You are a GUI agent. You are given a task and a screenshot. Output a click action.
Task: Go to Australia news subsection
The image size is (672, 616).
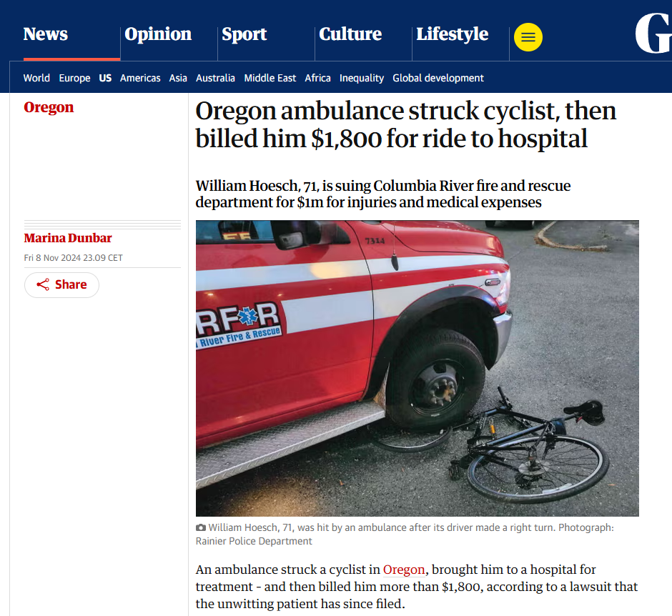[x=215, y=78]
